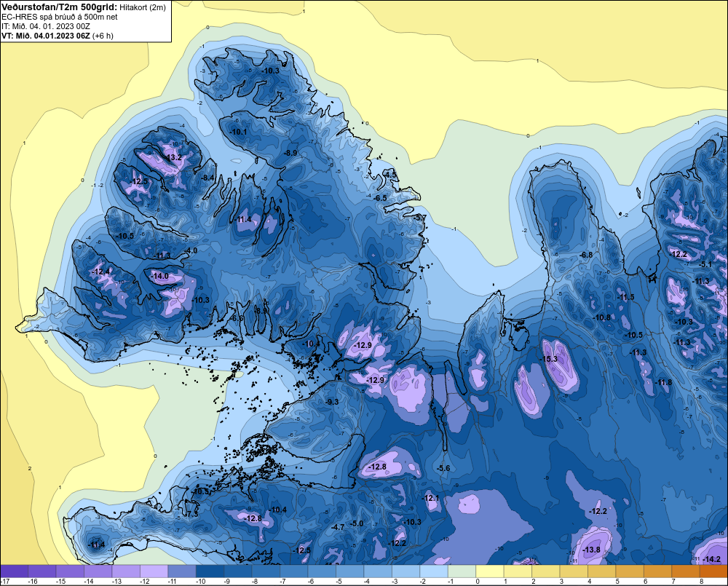Click the '-6.8' temperature value
The width and height of the screenshot is (728, 586).
(586, 255)
